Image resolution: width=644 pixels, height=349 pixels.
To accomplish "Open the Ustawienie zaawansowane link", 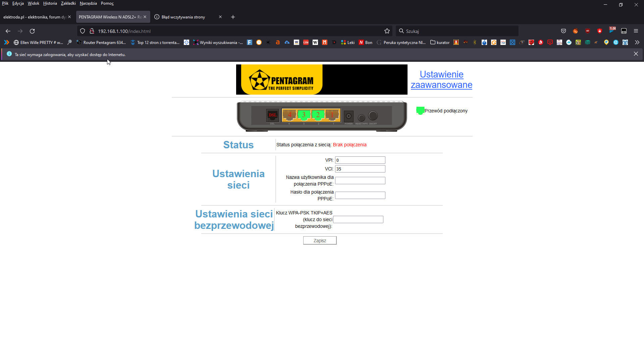I will click(441, 80).
